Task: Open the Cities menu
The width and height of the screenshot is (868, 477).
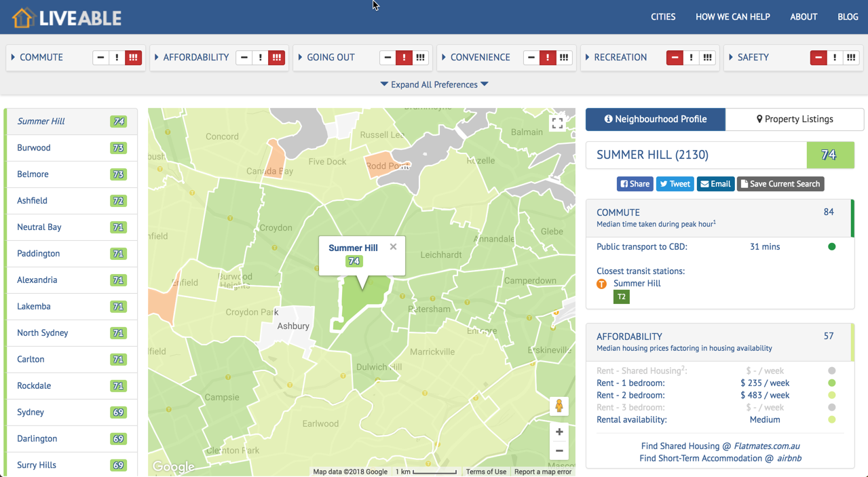Action: (663, 17)
